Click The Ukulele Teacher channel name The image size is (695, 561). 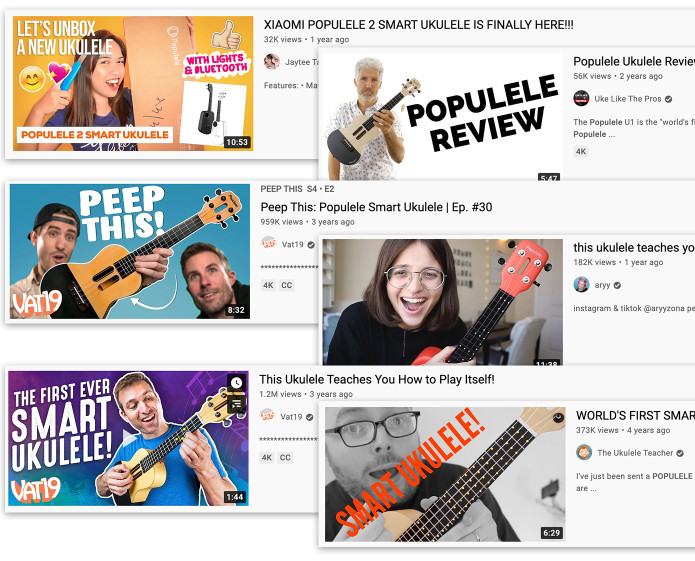(635, 453)
